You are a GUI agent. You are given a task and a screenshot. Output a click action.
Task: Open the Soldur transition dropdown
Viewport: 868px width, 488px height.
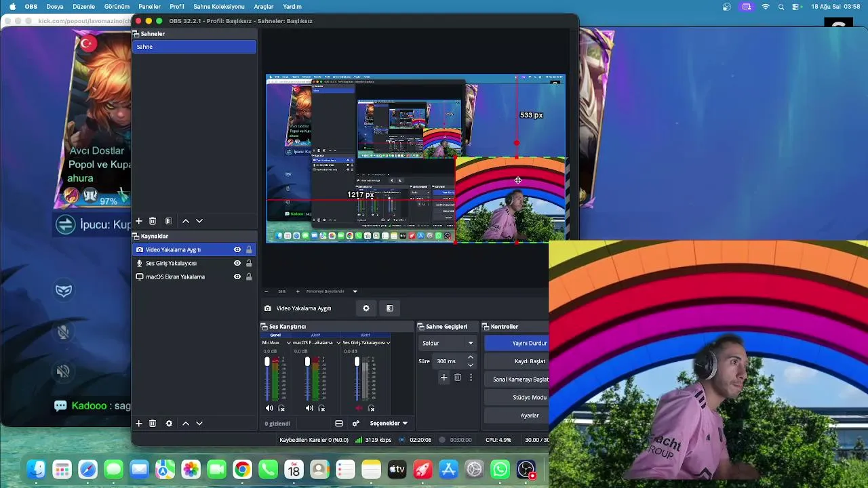(x=448, y=343)
